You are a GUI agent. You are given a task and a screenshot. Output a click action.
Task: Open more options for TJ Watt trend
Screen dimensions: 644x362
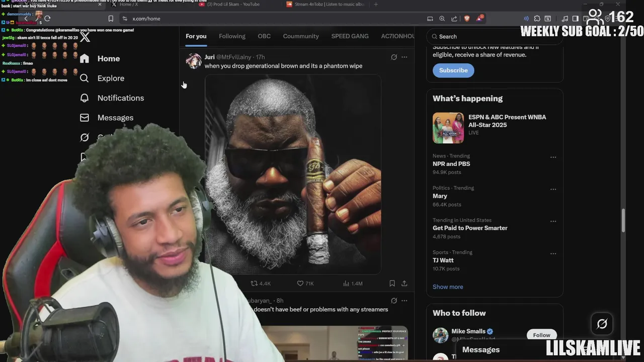pyautogui.click(x=553, y=254)
